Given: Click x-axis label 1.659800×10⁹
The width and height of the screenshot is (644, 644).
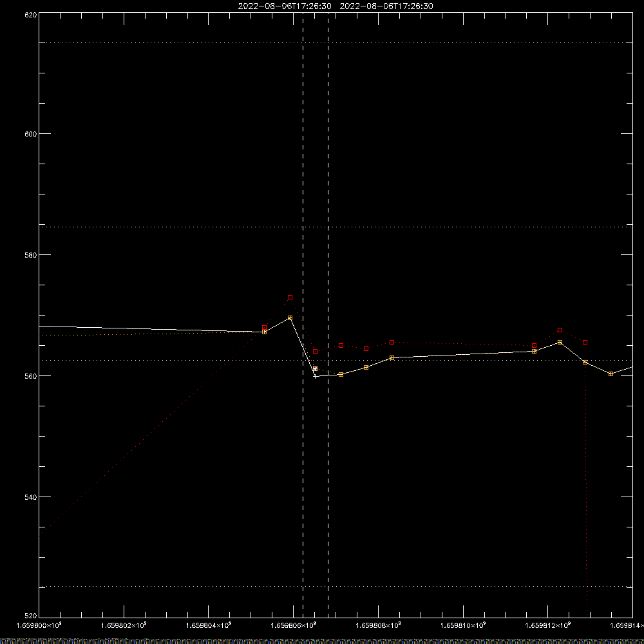Looking at the screenshot, I should point(39,625).
